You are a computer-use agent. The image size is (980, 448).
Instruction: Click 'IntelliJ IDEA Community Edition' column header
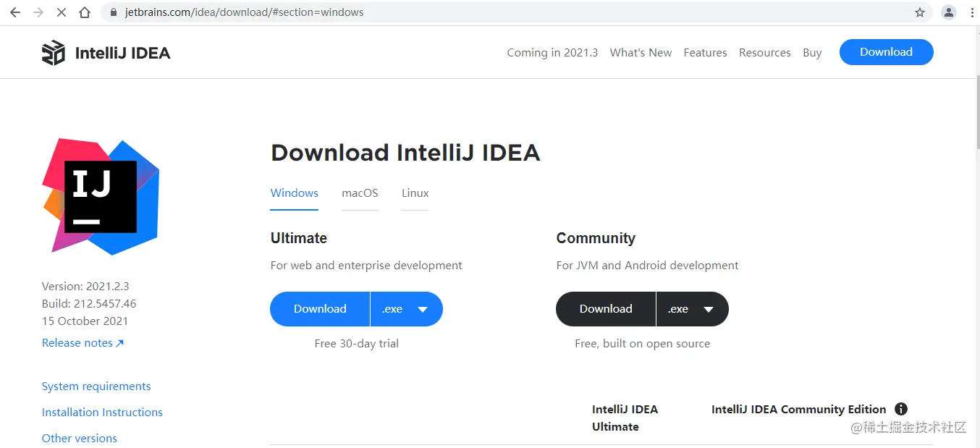(798, 410)
